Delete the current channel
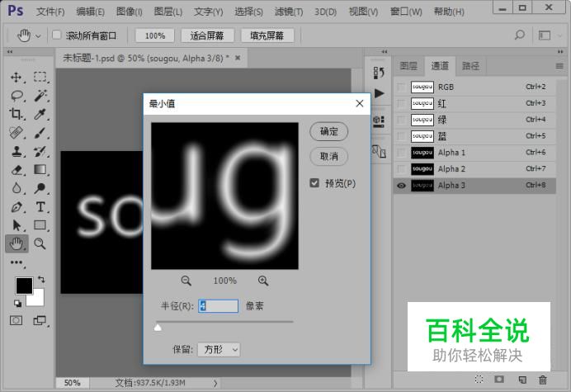Screen dimensions: 571x392 [x=543, y=380]
